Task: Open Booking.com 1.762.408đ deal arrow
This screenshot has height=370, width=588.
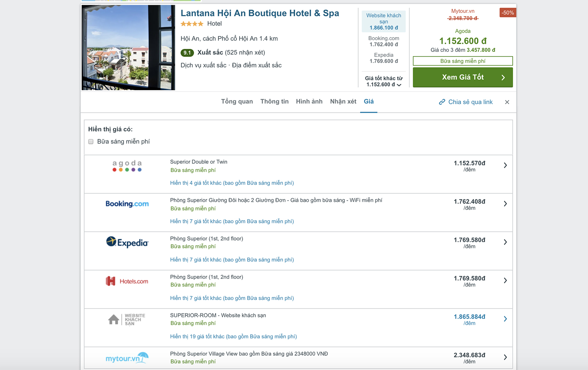Action: 505,204
